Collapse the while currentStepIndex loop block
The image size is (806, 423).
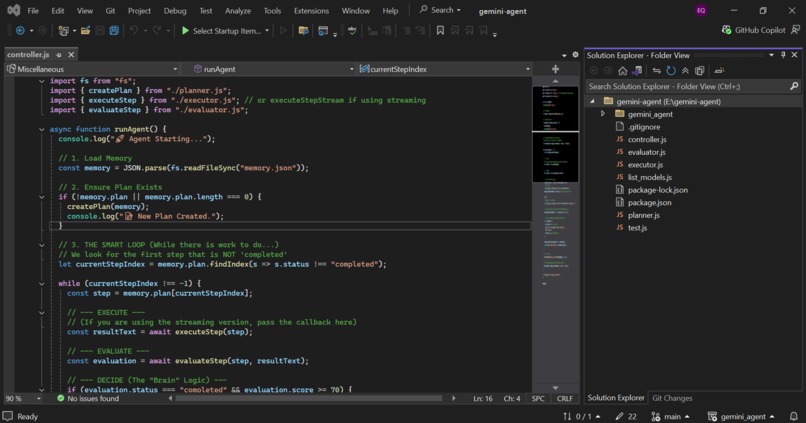tap(42, 284)
